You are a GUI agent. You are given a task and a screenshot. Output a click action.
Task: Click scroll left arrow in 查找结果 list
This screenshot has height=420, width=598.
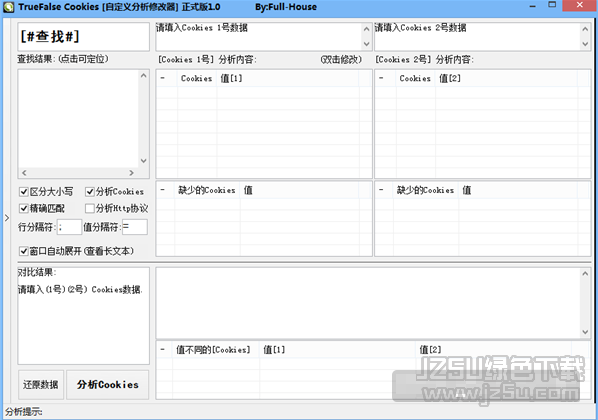pos(24,173)
